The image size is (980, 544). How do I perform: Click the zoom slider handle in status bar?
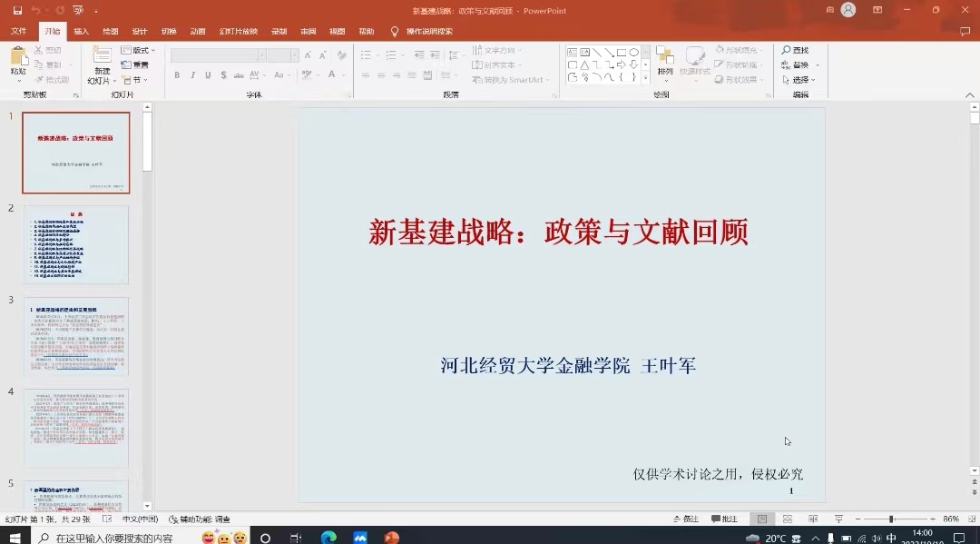tap(892, 519)
